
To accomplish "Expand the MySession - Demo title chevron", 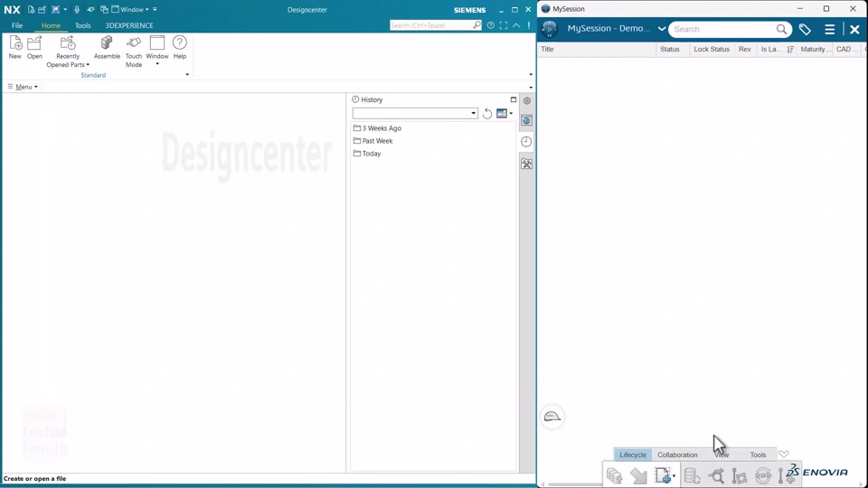I will pyautogui.click(x=662, y=29).
